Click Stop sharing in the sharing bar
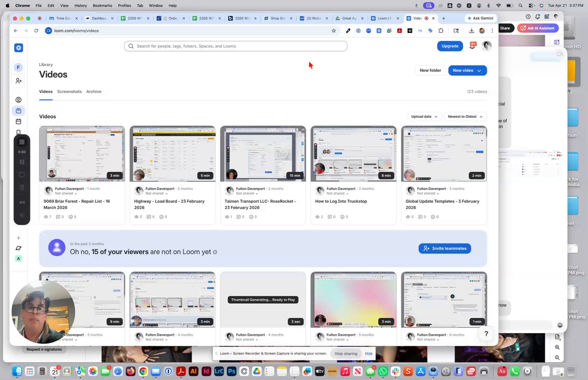 tap(346, 354)
